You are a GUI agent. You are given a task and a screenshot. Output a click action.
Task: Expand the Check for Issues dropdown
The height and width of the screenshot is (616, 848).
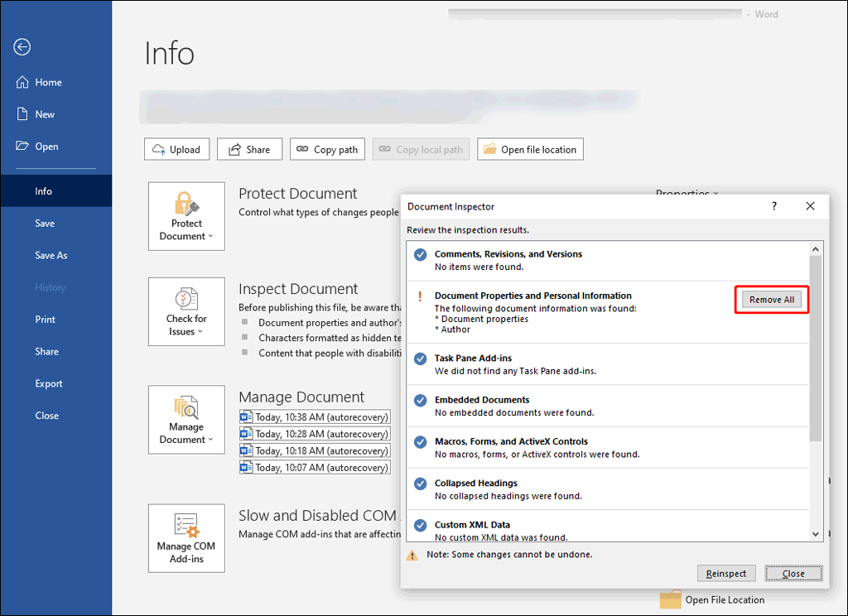tap(186, 312)
